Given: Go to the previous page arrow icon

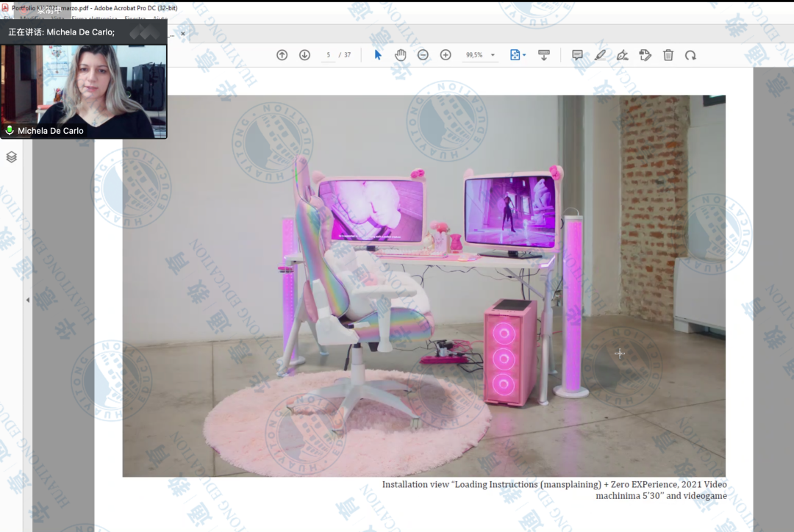Looking at the screenshot, I should coord(282,55).
